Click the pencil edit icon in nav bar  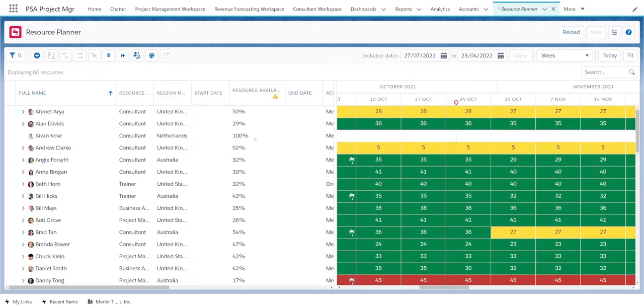[x=635, y=9]
